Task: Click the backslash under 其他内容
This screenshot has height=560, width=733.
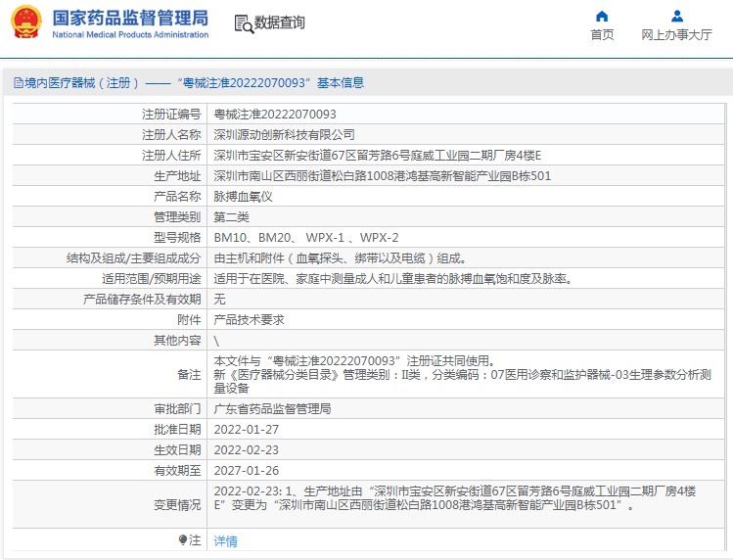Action: 216,341
